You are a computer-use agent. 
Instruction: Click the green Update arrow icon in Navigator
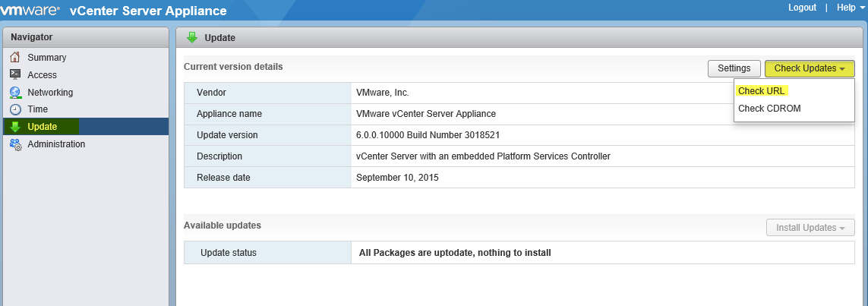click(15, 126)
